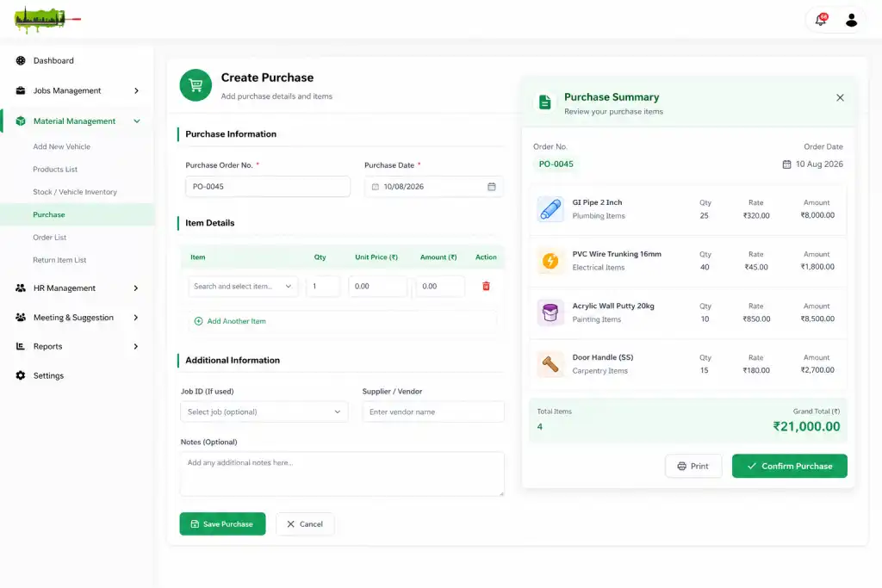The width and height of the screenshot is (882, 588).
Task: Click the Settings gear icon
Action: pos(21,375)
